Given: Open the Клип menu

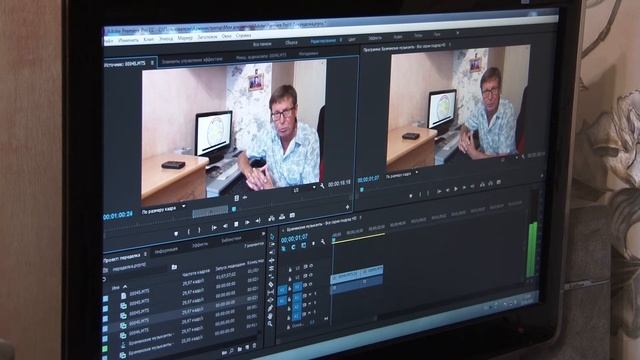Looking at the screenshot, I should 149,40.
